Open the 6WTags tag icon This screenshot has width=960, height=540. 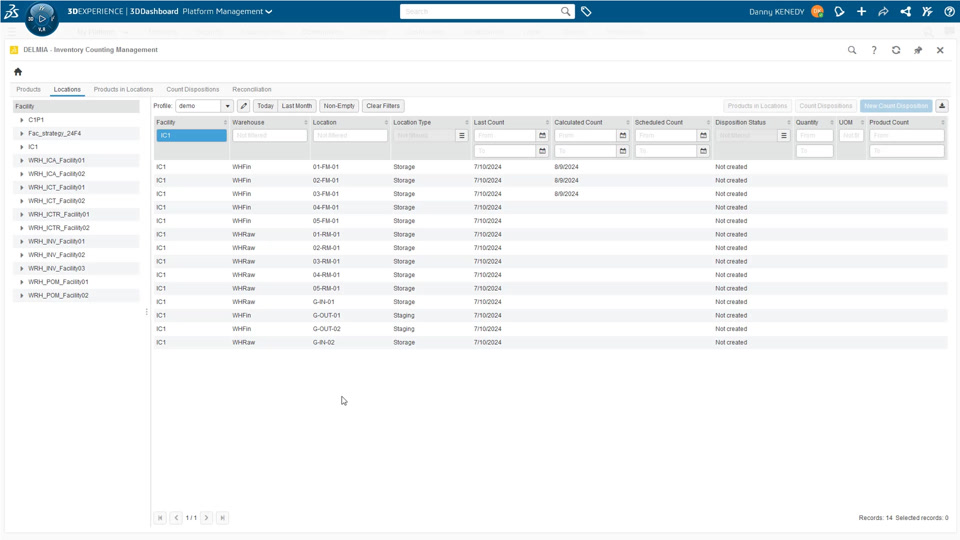point(586,11)
